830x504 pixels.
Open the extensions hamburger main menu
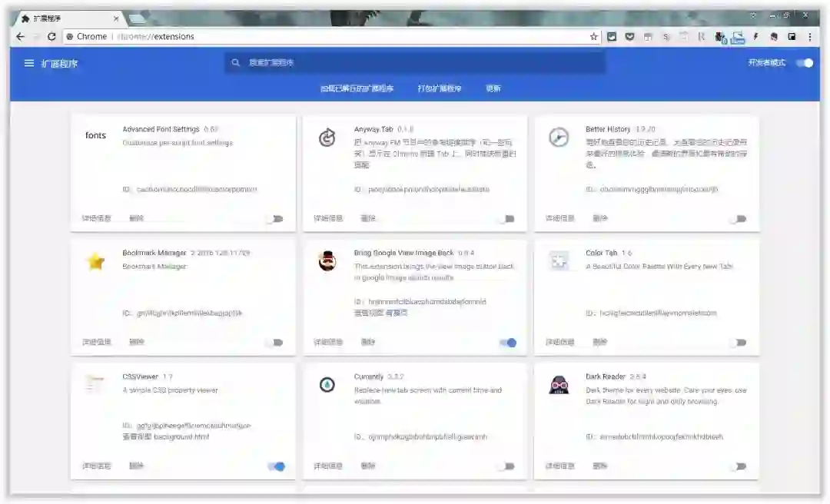(x=29, y=63)
